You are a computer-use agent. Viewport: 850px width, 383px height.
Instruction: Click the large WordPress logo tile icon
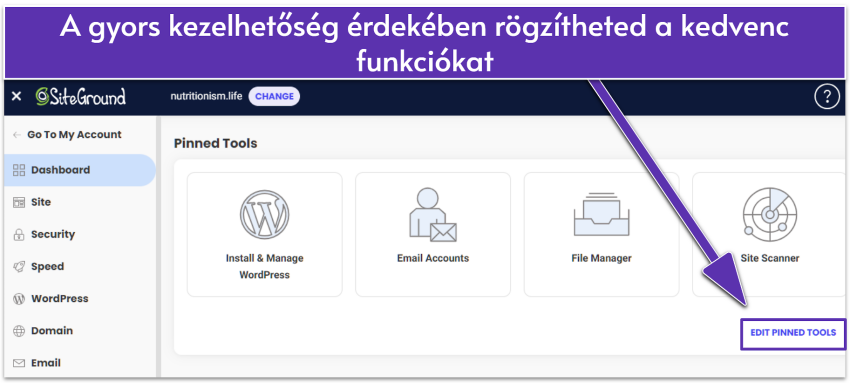coord(265,215)
